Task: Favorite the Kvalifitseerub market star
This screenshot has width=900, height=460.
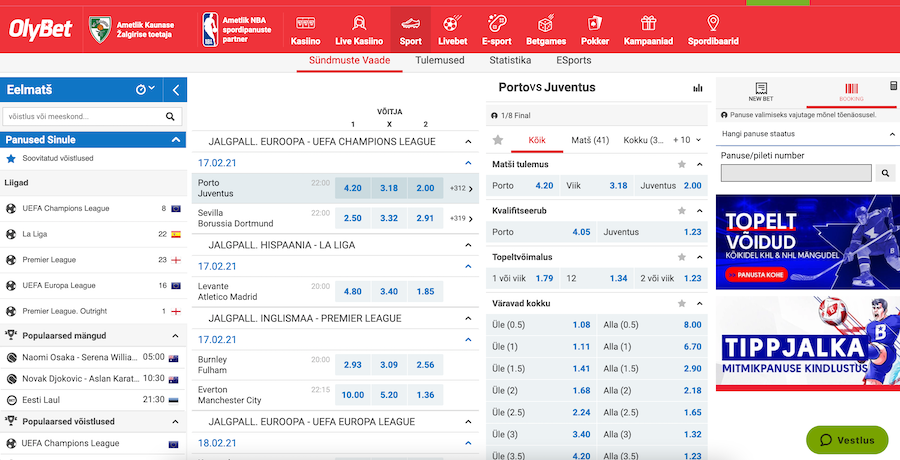Action: pos(682,210)
